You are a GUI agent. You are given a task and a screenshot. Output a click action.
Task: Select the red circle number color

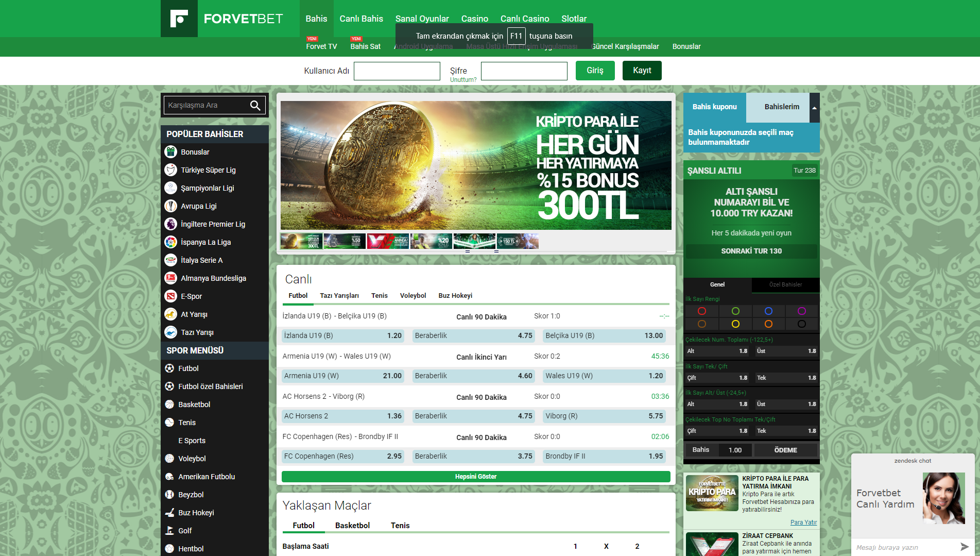click(x=701, y=311)
